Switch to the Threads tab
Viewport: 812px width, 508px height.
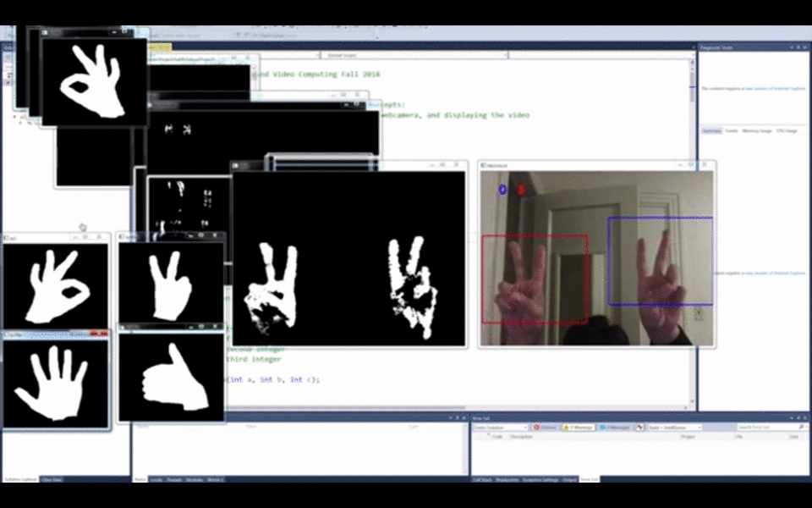(174, 479)
